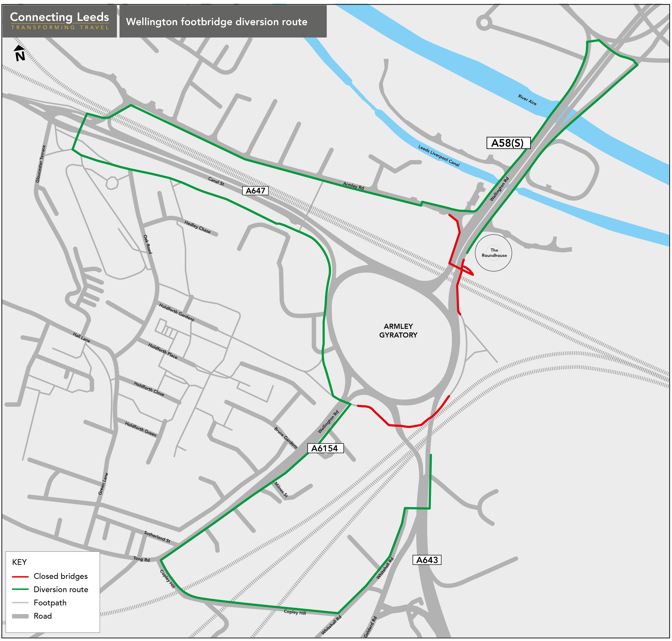Viewport: 672px width, 641px height.
Task: Click the A647 road label box
Action: [255, 191]
